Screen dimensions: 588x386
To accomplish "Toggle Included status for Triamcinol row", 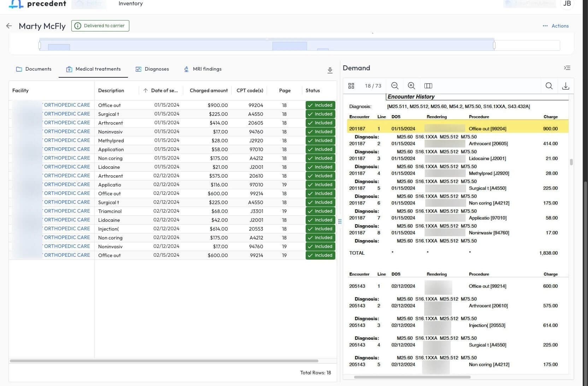I will coord(320,211).
